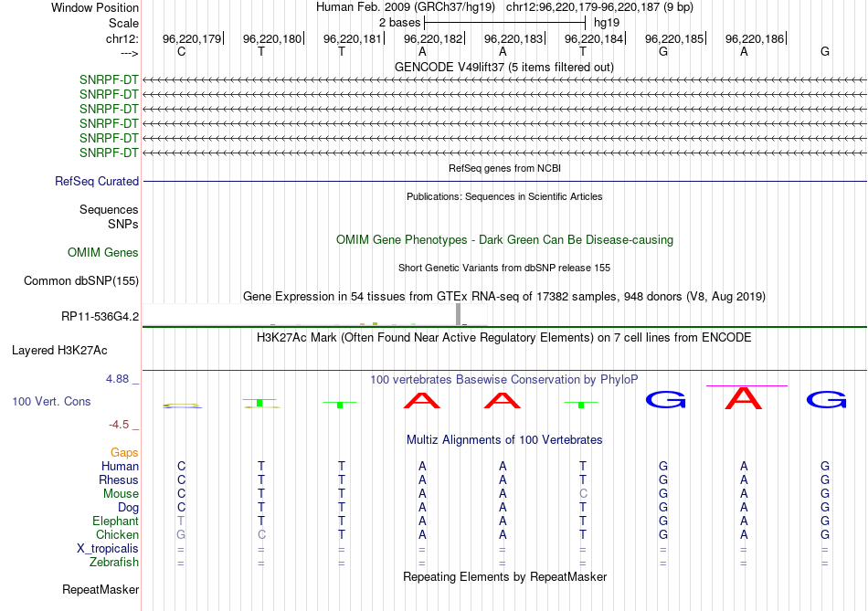Click the Rhesus alignment row label
The image size is (868, 611).
(x=119, y=479)
